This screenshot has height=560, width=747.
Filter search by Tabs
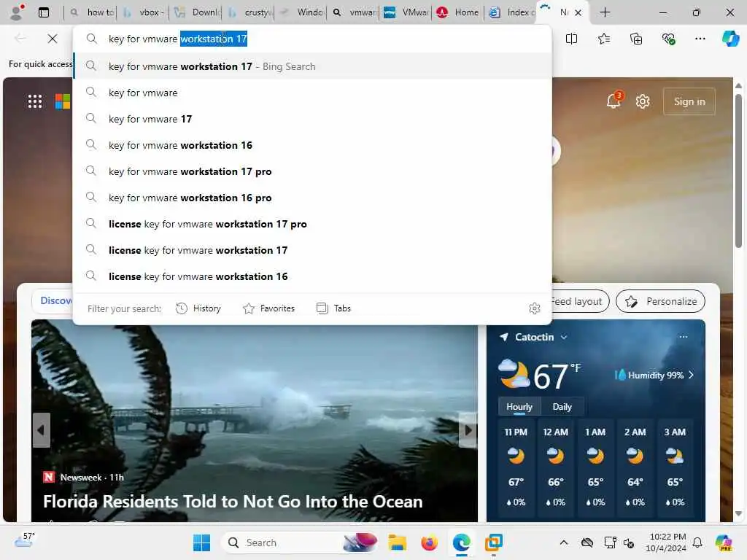pos(333,308)
